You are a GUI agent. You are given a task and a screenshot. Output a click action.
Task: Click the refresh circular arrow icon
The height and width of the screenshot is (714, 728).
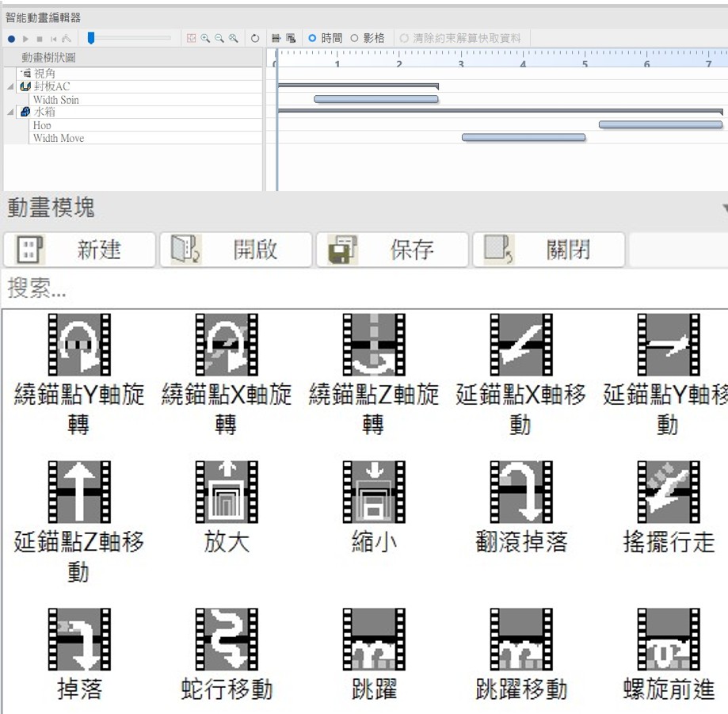tap(255, 38)
